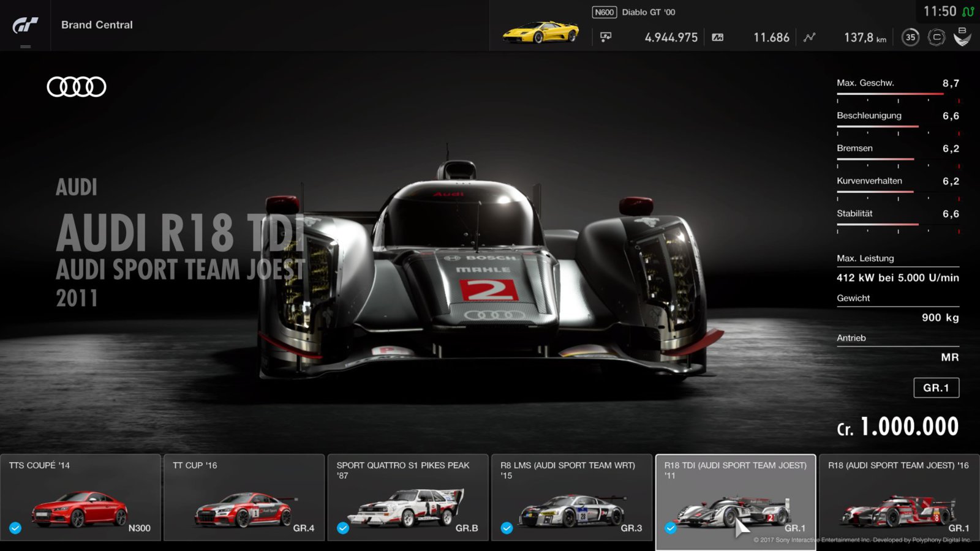Click the Brand Central title
The height and width of the screenshot is (551, 980).
[97, 25]
